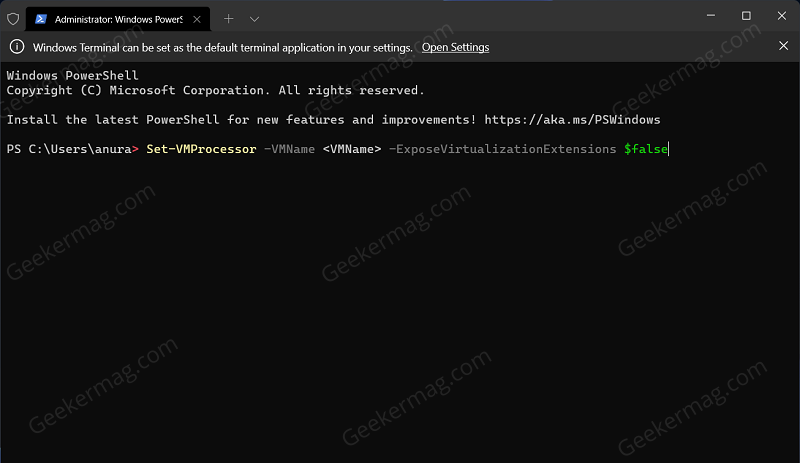Click the shield icon beside the tab bar
800x463 pixels.
pyautogui.click(x=13, y=19)
